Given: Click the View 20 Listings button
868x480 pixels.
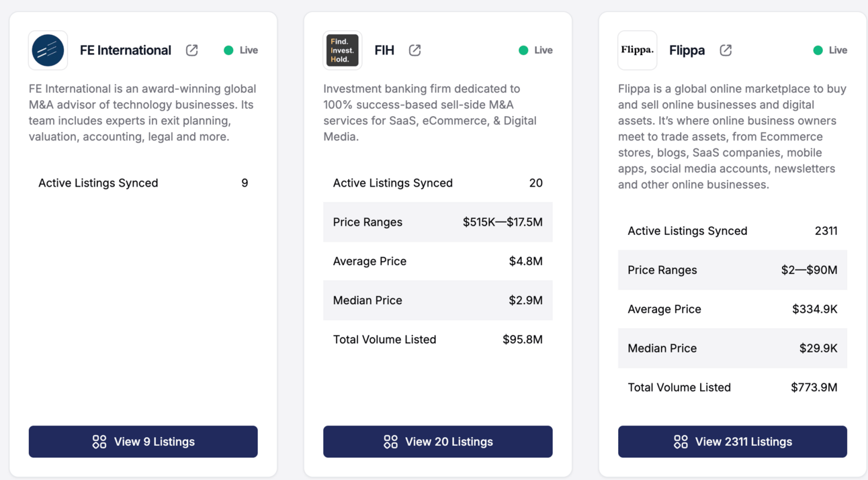Looking at the screenshot, I should (438, 442).
